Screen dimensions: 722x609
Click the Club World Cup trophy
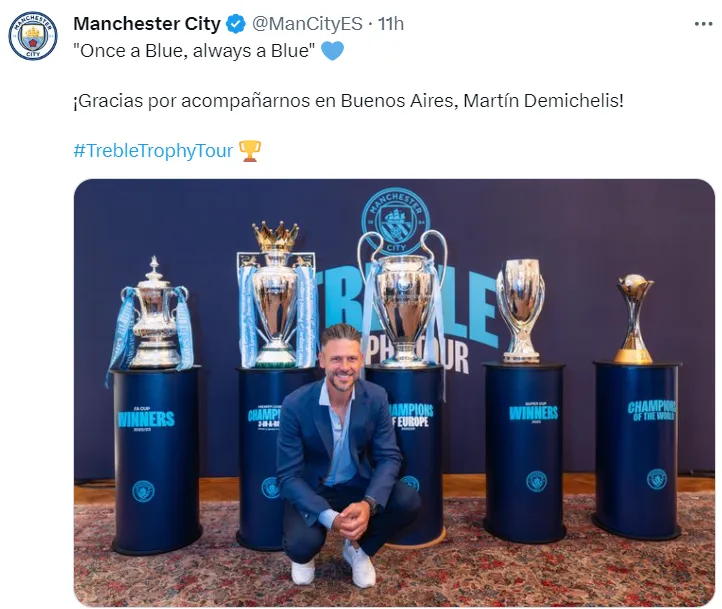click(635, 319)
